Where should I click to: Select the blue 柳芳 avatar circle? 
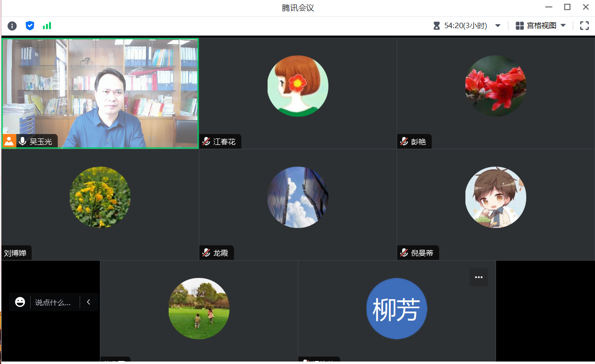coord(397,309)
